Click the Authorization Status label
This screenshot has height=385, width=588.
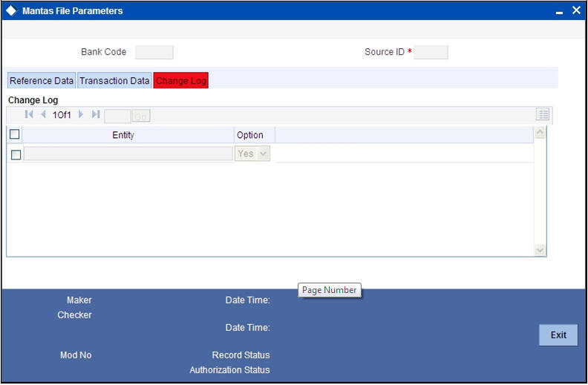[229, 370]
